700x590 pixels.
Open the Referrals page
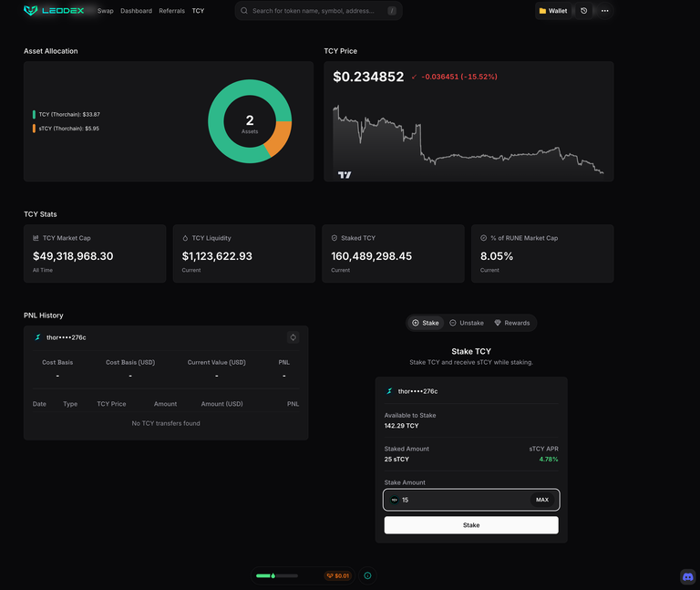point(172,11)
